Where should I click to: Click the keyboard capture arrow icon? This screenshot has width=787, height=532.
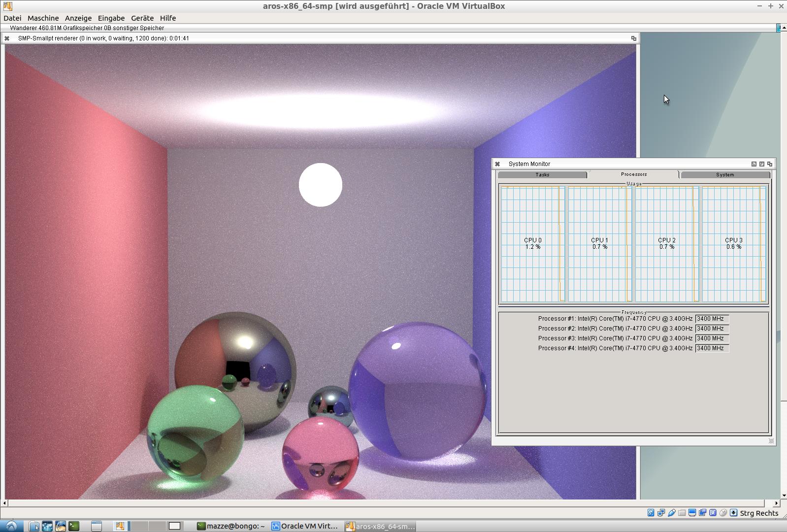[x=733, y=513]
